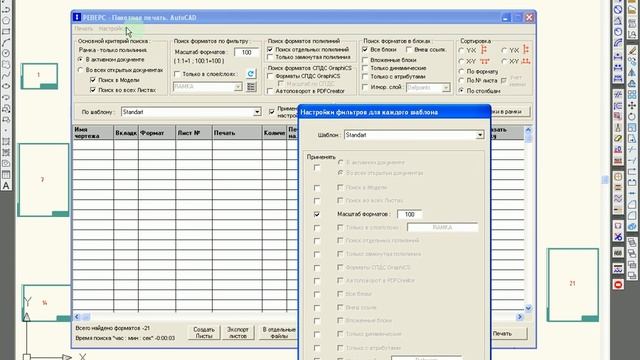Uncheck 'Поиск в Модели' checkbox
640x360 pixels.
(x=93, y=80)
